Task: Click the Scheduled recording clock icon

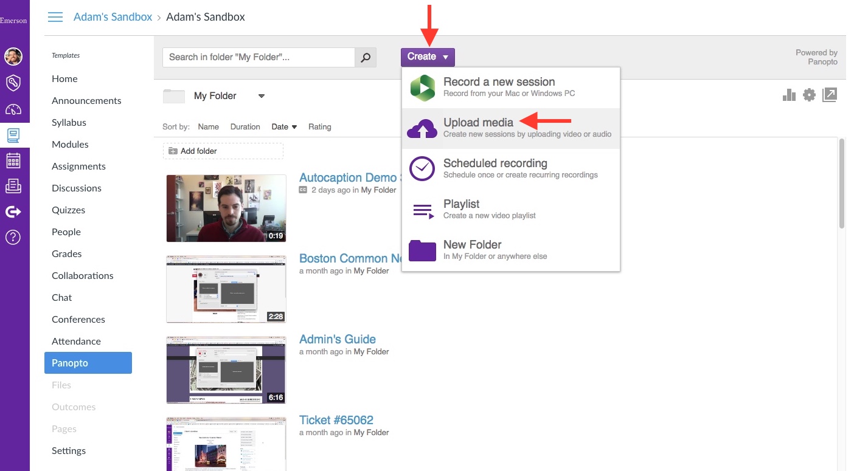Action: [422, 168]
